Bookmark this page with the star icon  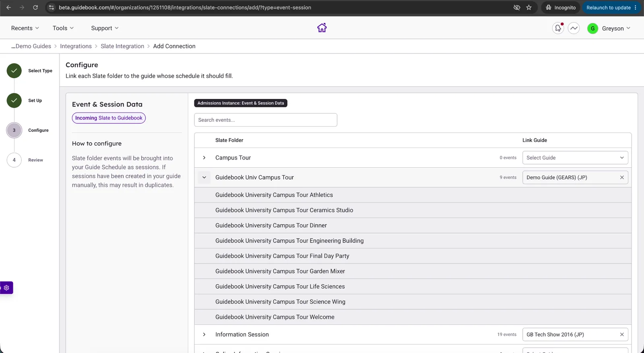[529, 8]
